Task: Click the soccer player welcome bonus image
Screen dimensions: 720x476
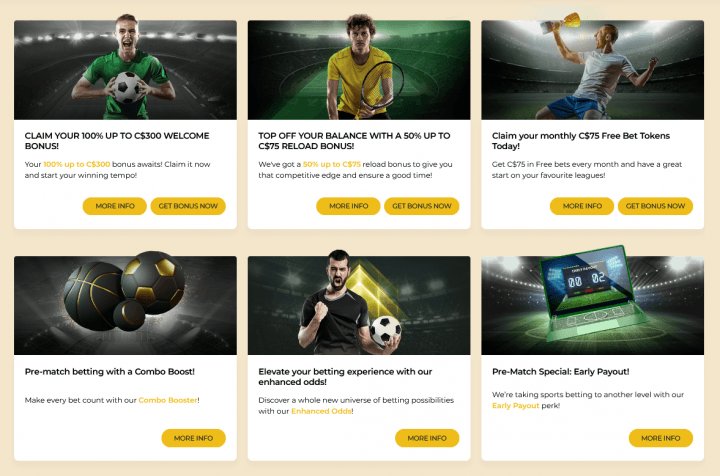Action: [125, 70]
